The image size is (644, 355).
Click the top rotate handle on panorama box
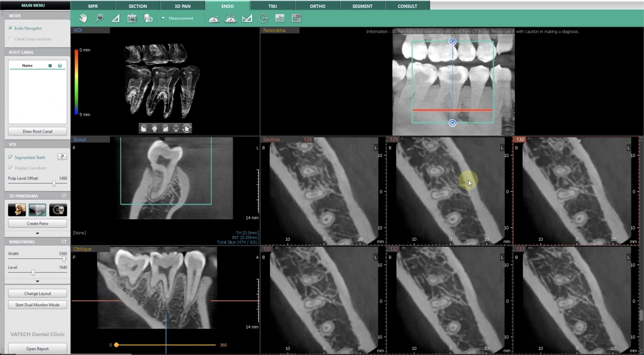pos(453,41)
